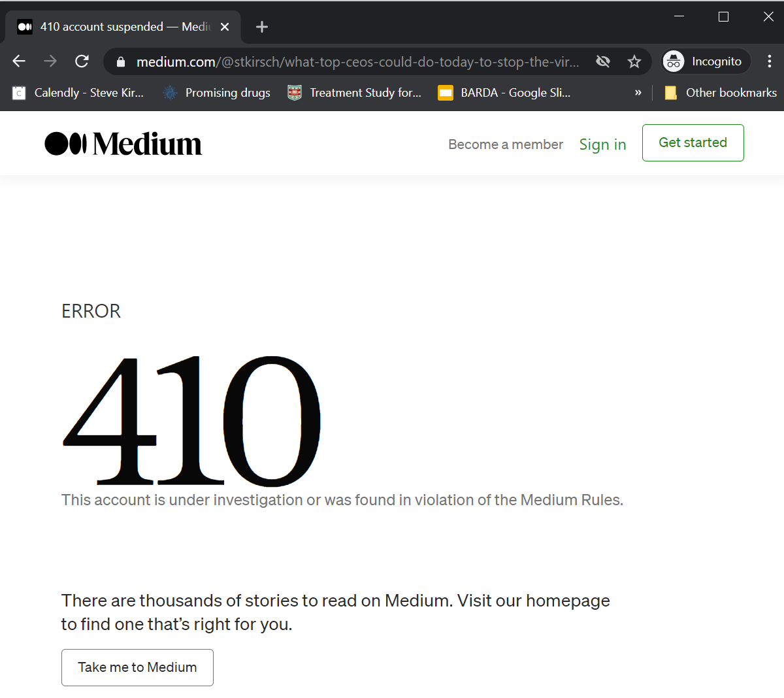Image resolution: width=784 pixels, height=698 pixels.
Task: Click the BARDA Google Slides favicon
Action: coord(446,93)
